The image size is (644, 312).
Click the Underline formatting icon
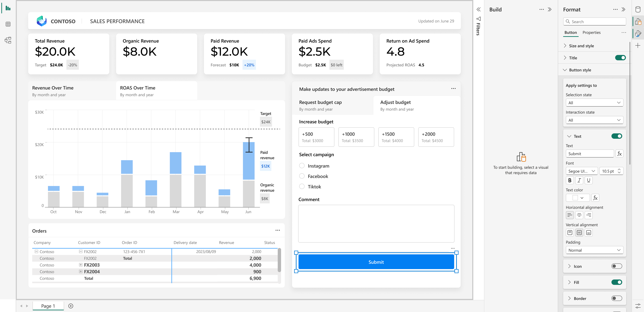tap(588, 180)
